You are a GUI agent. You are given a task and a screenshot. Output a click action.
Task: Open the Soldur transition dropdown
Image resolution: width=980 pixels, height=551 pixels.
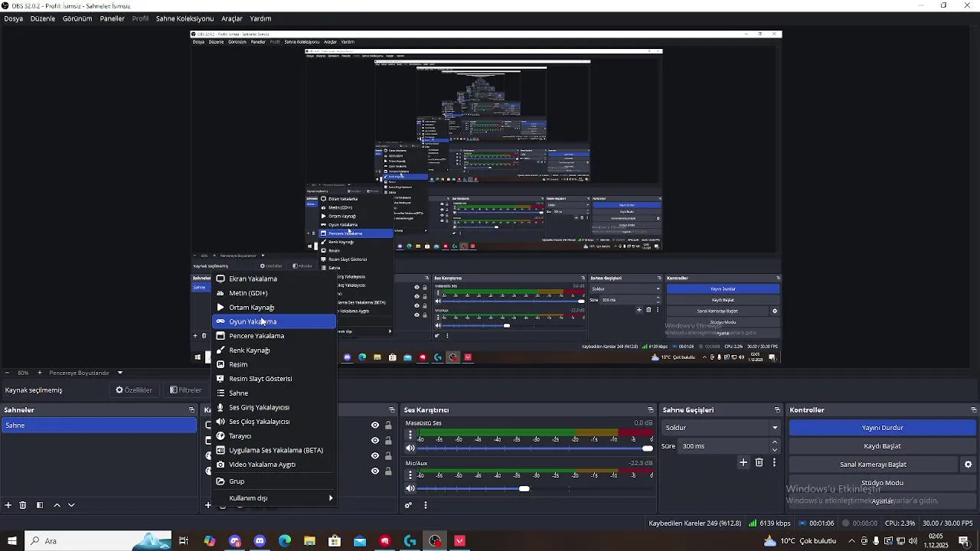tap(720, 428)
